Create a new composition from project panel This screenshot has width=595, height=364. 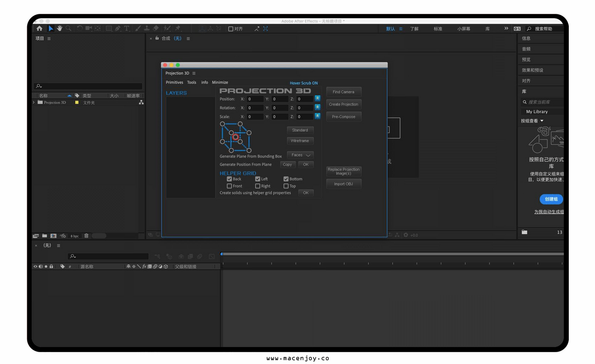click(53, 236)
